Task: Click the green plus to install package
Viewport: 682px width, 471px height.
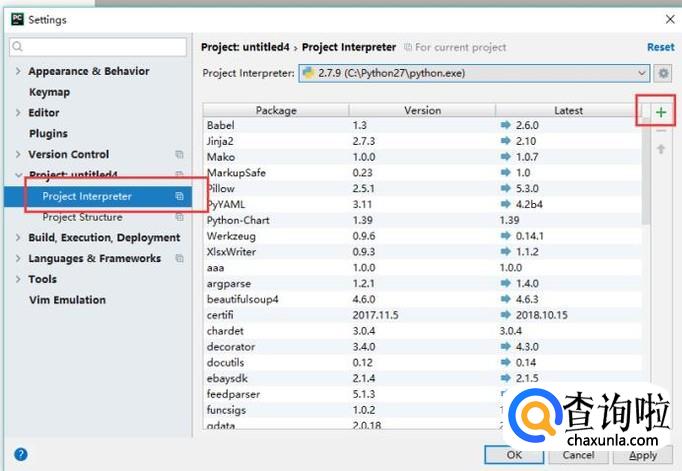Action: pos(661,113)
